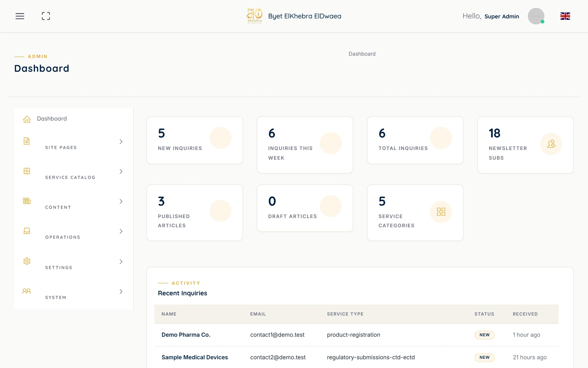Screen dimensions: 588x368
Task: Click the Dashboard breadcrumb link
Action: tap(362, 54)
